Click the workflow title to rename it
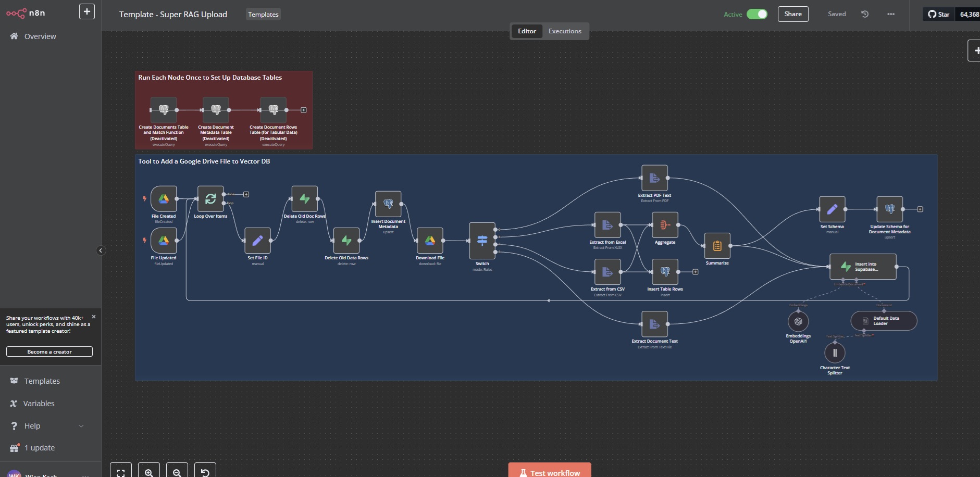980x477 pixels. click(x=173, y=14)
